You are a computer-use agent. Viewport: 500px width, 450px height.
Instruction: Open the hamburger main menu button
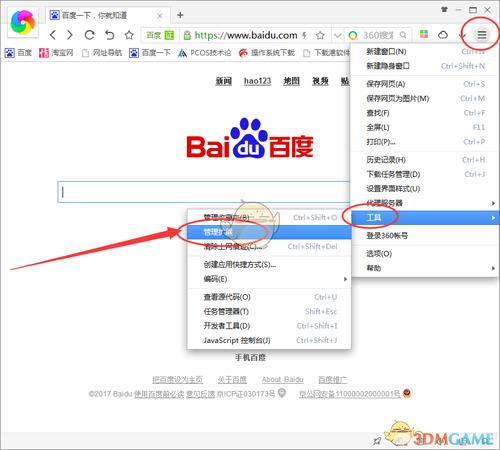click(482, 34)
